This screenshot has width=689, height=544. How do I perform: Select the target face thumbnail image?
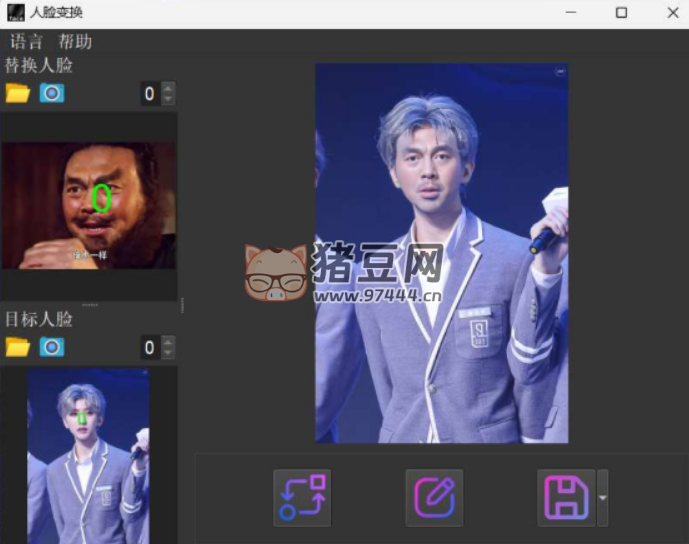point(88,455)
